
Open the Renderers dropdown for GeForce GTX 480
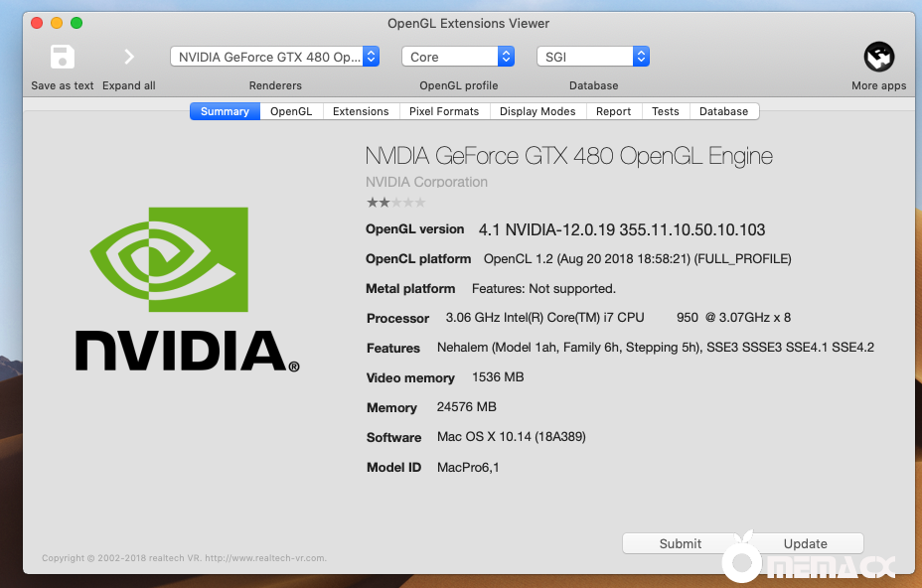274,57
